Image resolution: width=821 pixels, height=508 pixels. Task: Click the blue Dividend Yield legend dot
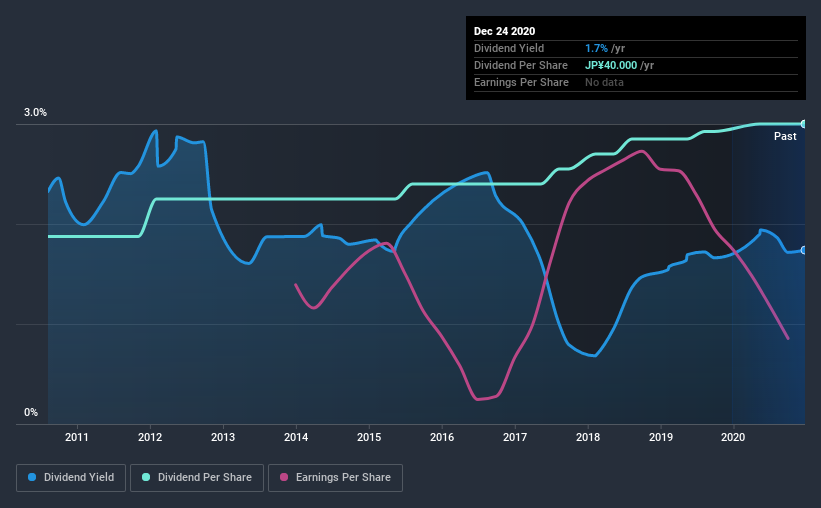click(x=32, y=477)
